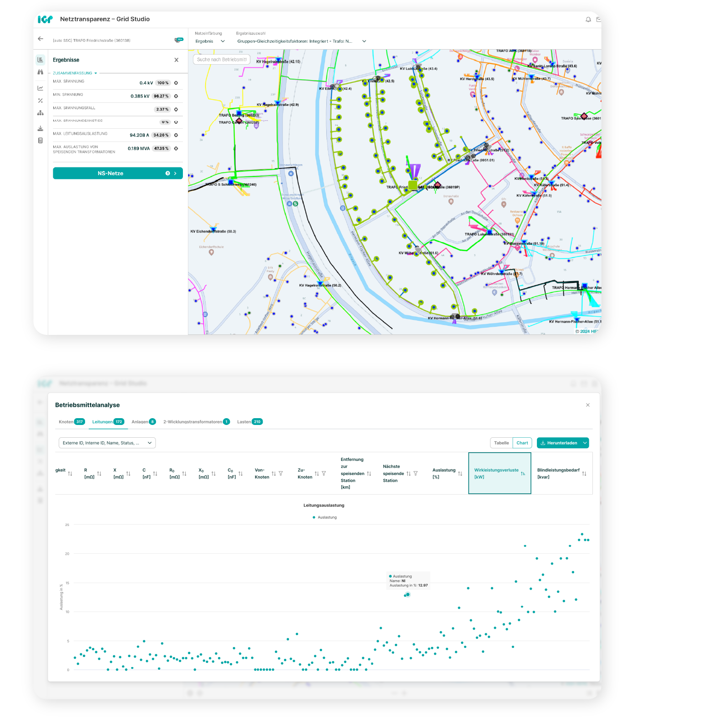
Task: Open the NS-Netze button
Action: (x=118, y=173)
